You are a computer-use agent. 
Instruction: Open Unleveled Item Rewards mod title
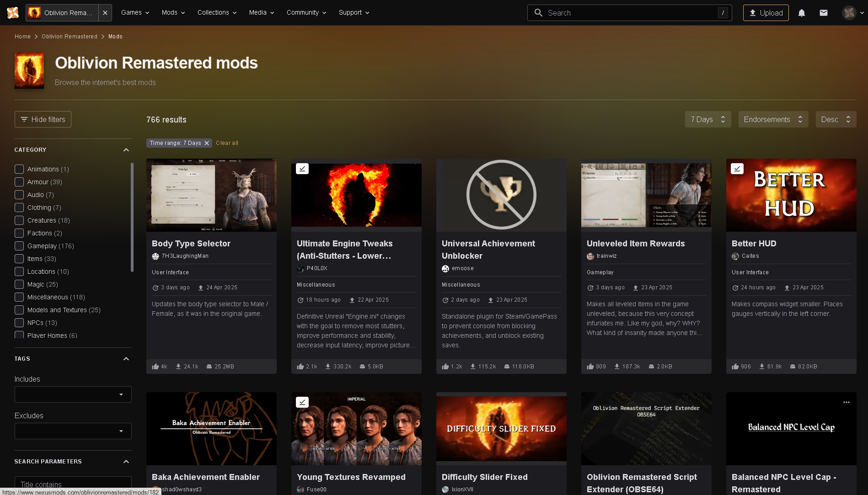tap(636, 244)
